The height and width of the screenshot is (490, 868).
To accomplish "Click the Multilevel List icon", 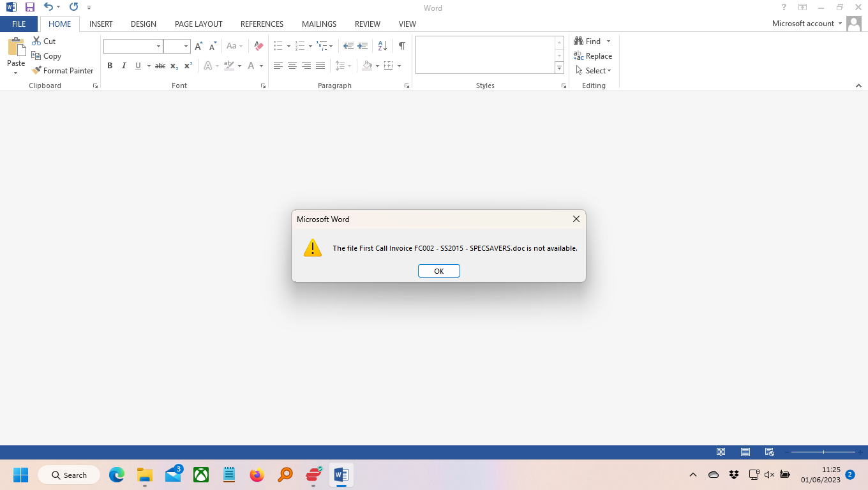I will pyautogui.click(x=322, y=46).
